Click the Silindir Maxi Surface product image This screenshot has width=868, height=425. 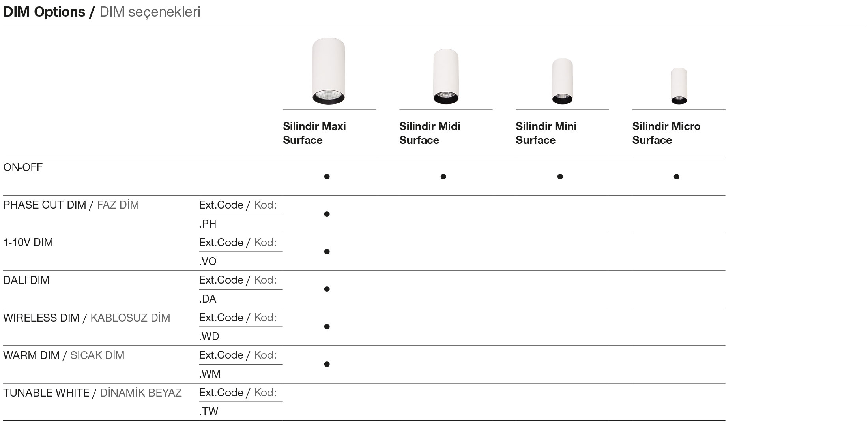pos(328,71)
